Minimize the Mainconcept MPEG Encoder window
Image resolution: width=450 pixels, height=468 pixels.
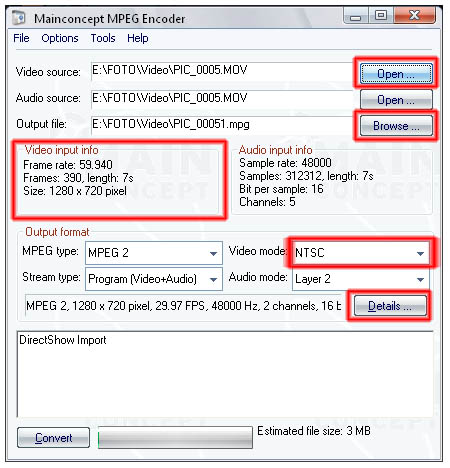click(356, 16)
